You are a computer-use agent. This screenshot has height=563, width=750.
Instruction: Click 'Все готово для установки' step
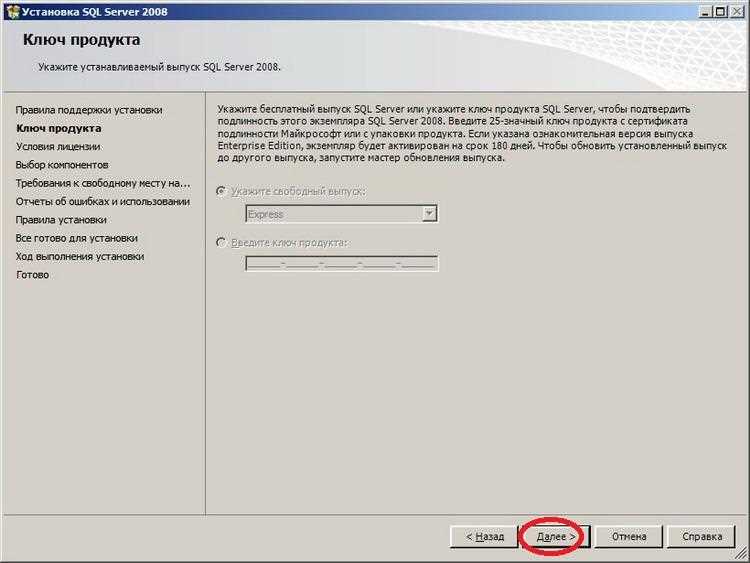(x=77, y=238)
